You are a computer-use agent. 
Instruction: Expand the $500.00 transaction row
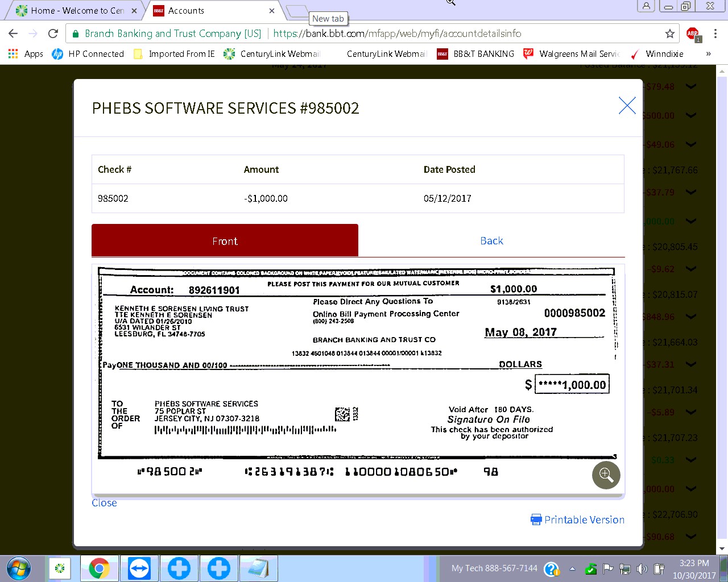point(691,115)
